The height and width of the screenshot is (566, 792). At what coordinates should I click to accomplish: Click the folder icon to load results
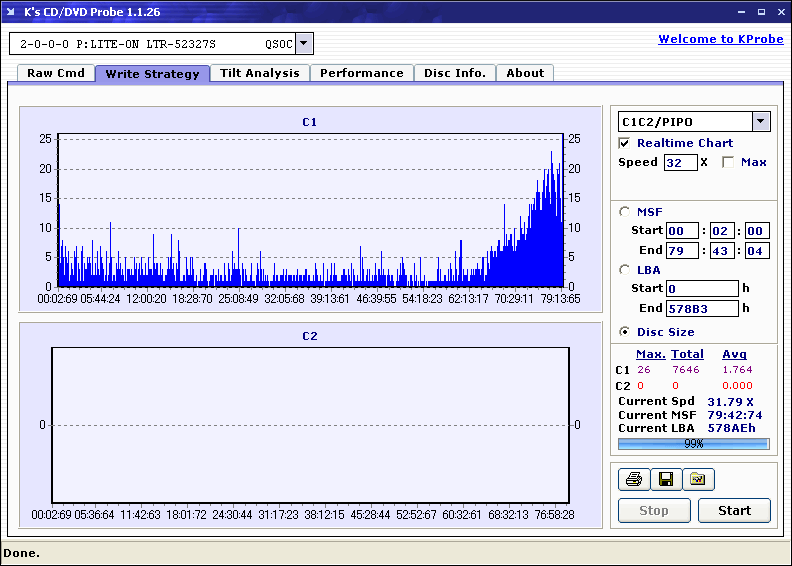[698, 480]
